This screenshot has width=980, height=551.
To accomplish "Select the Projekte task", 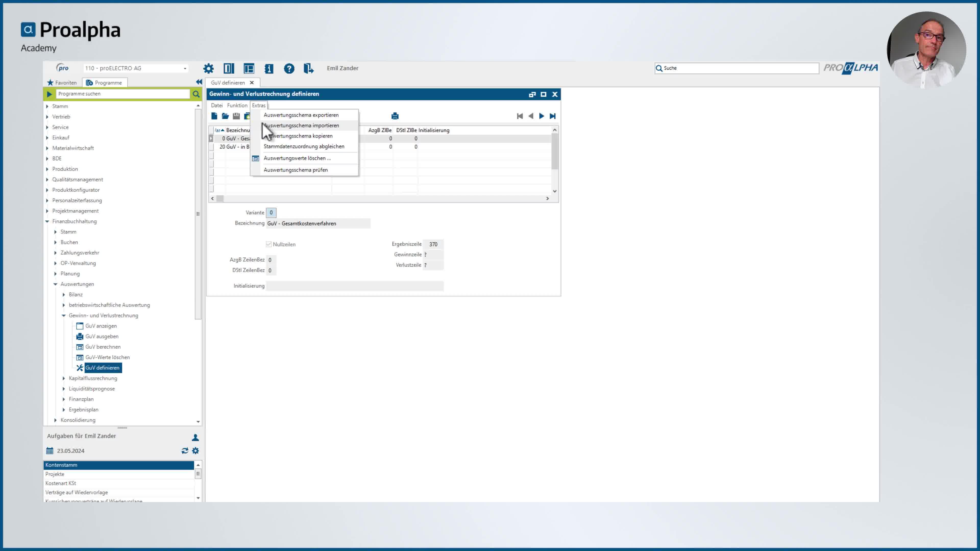I will (119, 474).
